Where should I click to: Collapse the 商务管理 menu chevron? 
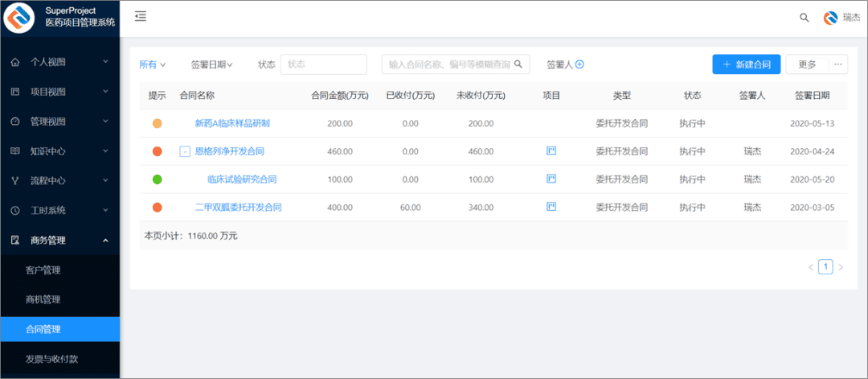point(106,240)
